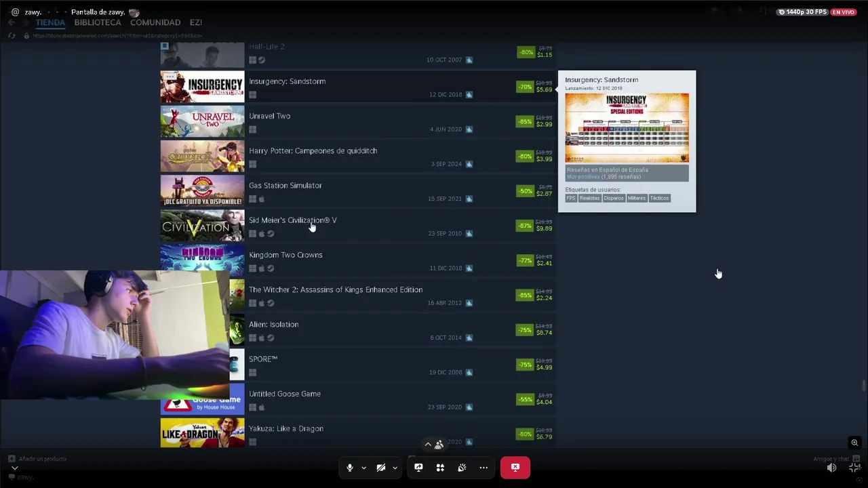This screenshot has width=868, height=488.
Task: Reload the Steam store page
Action: coord(12,35)
